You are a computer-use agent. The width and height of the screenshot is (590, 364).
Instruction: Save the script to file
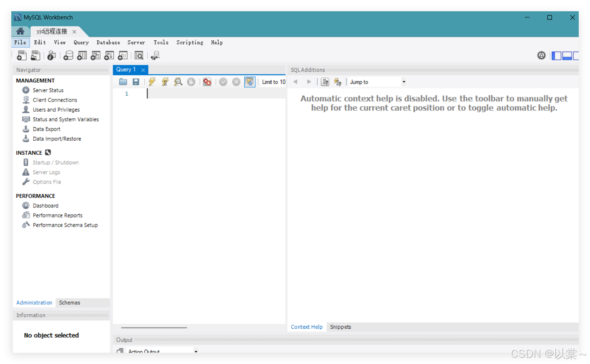[x=136, y=82]
